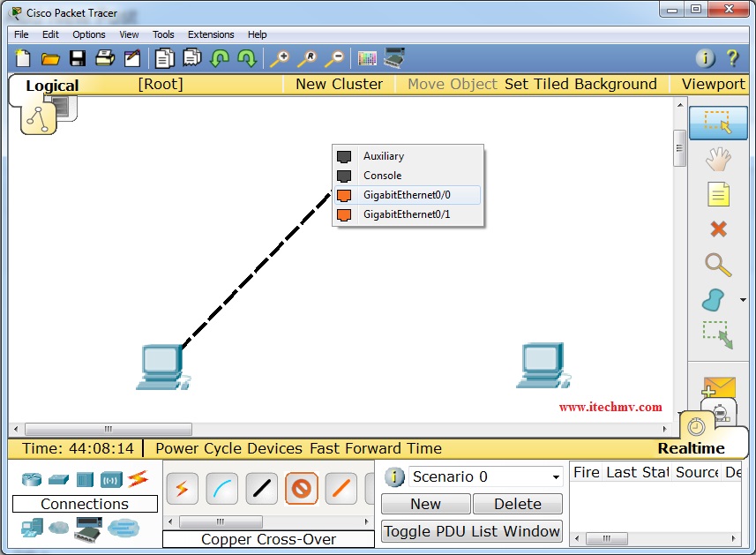Show network information with the toolbar info icon
Screen dimensions: 756x555
tap(705, 58)
